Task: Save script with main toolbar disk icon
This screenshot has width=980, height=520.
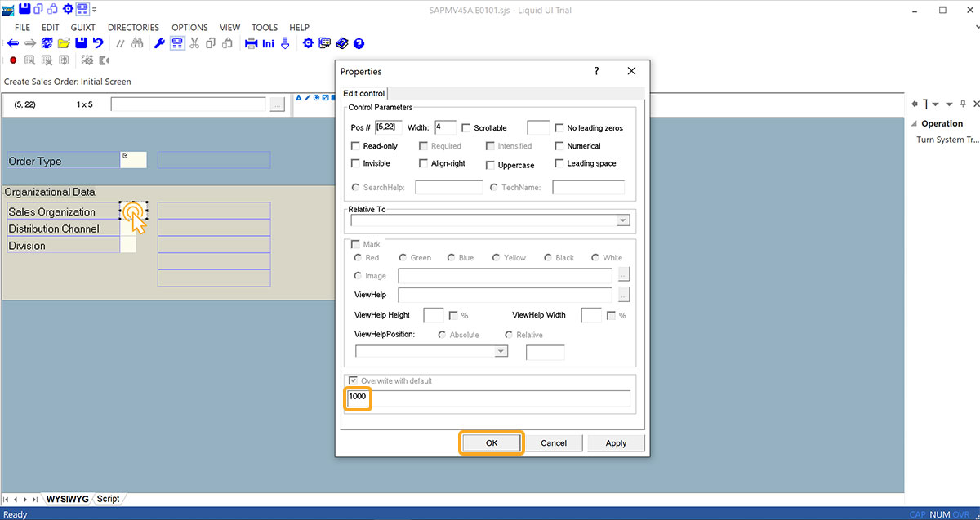Action: 81,44
